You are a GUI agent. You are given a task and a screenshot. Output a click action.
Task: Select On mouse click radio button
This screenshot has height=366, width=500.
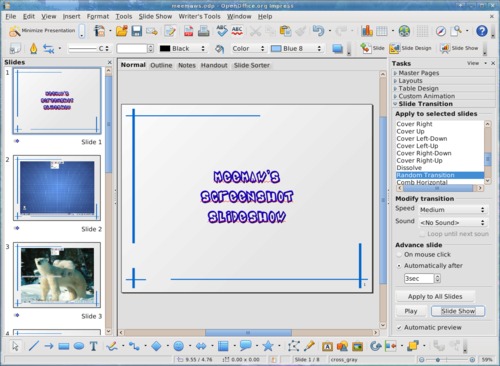[399, 255]
